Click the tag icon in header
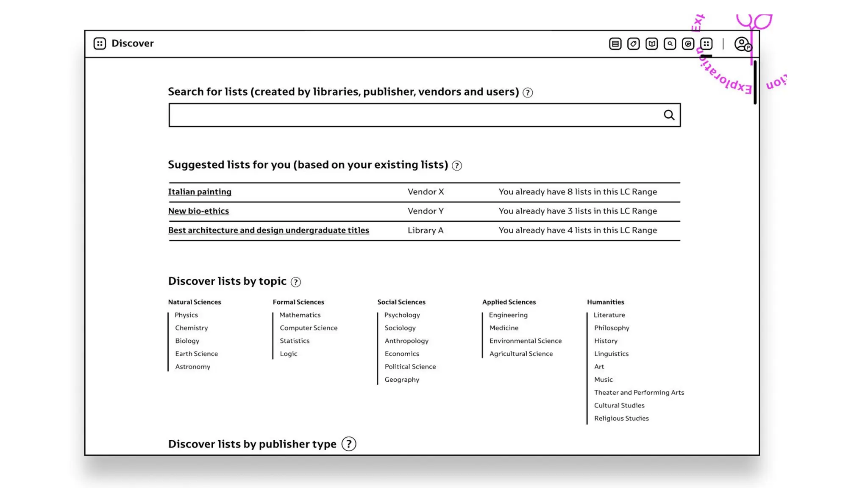This screenshot has height=488, width=868. 633,44
